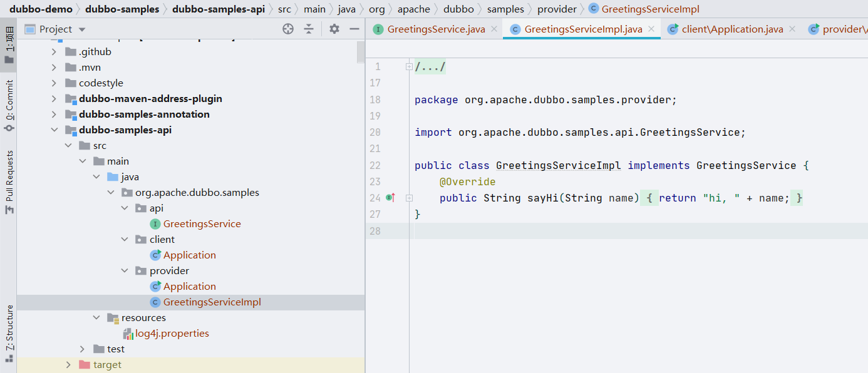Screen dimensions: 868x373
Task: Click apache in the breadcrumb path
Action: pos(414,9)
